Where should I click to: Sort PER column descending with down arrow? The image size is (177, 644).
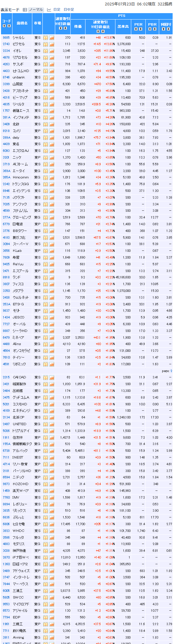point(141,29)
